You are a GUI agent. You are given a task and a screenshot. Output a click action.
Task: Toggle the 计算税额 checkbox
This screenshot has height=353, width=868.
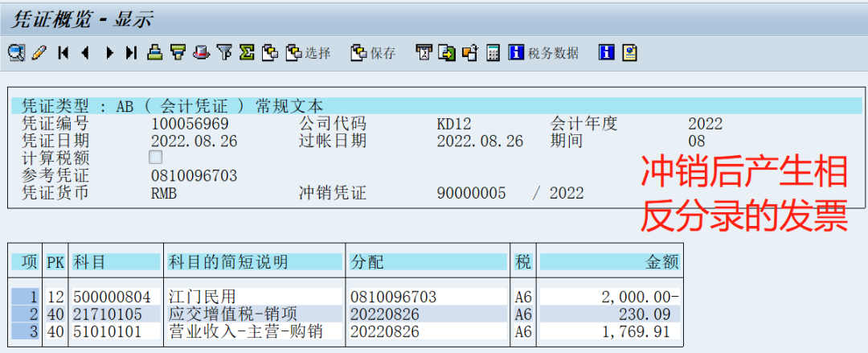156,158
